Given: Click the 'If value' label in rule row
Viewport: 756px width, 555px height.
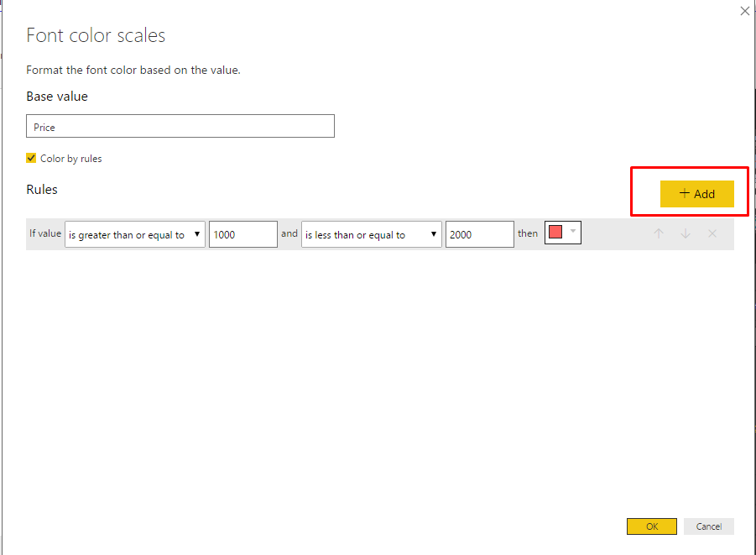Looking at the screenshot, I should click(45, 233).
